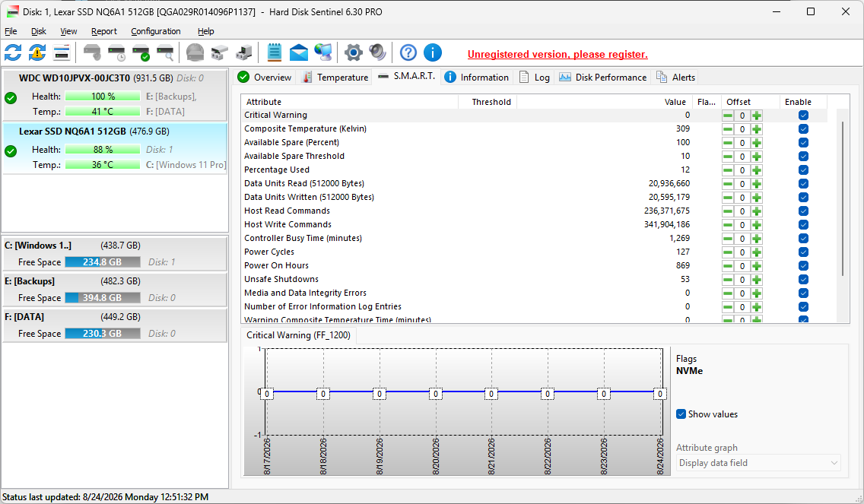Click plus offset icon for Unsafe Shutdowns row
The width and height of the screenshot is (864, 504).
pos(757,280)
